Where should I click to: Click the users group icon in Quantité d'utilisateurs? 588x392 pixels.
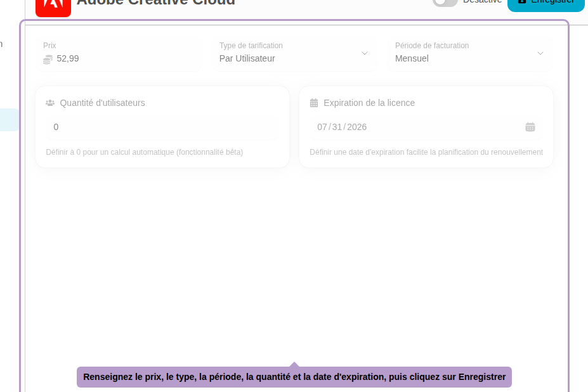pyautogui.click(x=50, y=102)
